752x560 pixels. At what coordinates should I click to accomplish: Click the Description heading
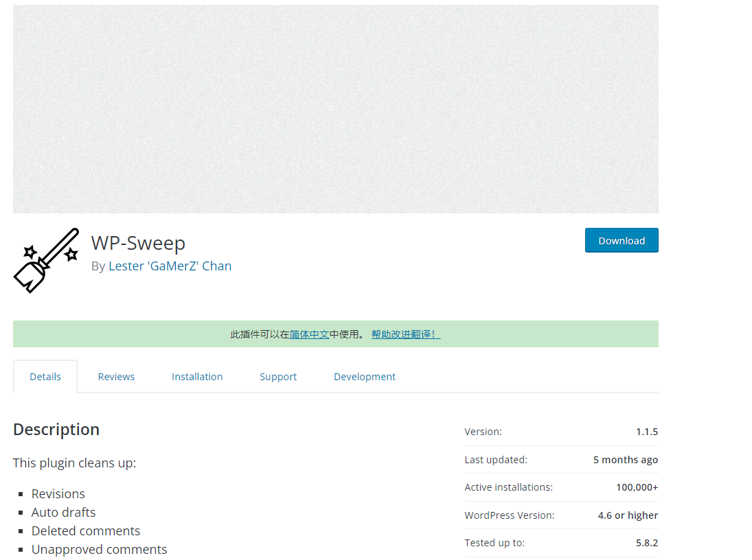[56, 430]
